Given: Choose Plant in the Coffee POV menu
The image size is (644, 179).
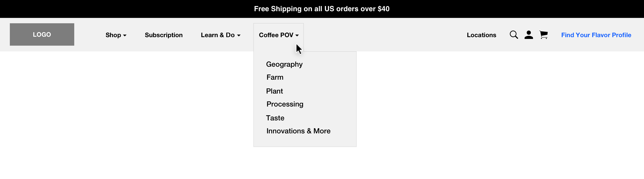Looking at the screenshot, I should (x=274, y=91).
